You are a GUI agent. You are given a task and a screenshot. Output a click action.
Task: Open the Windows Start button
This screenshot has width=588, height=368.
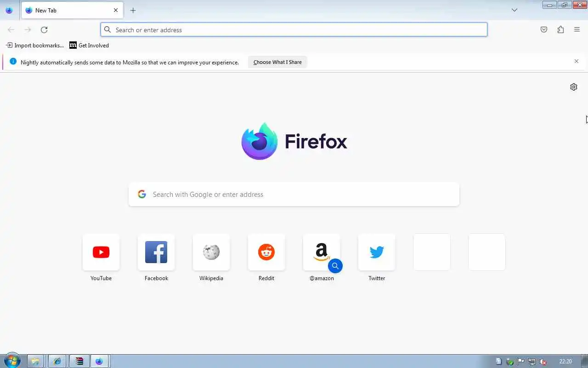(11, 361)
